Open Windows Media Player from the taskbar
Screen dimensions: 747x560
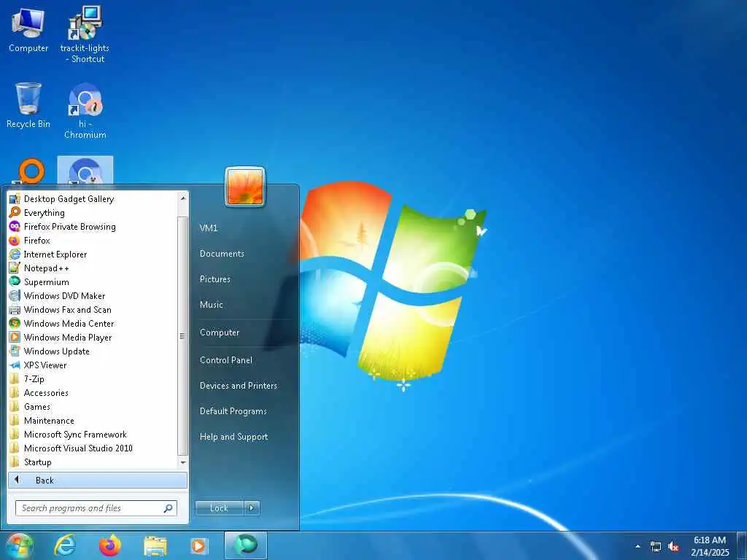[x=198, y=545]
